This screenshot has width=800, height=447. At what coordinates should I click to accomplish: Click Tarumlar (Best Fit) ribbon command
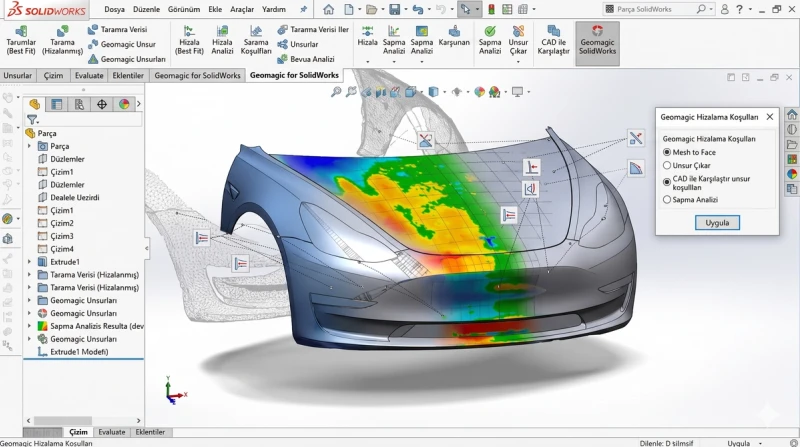tap(21, 40)
